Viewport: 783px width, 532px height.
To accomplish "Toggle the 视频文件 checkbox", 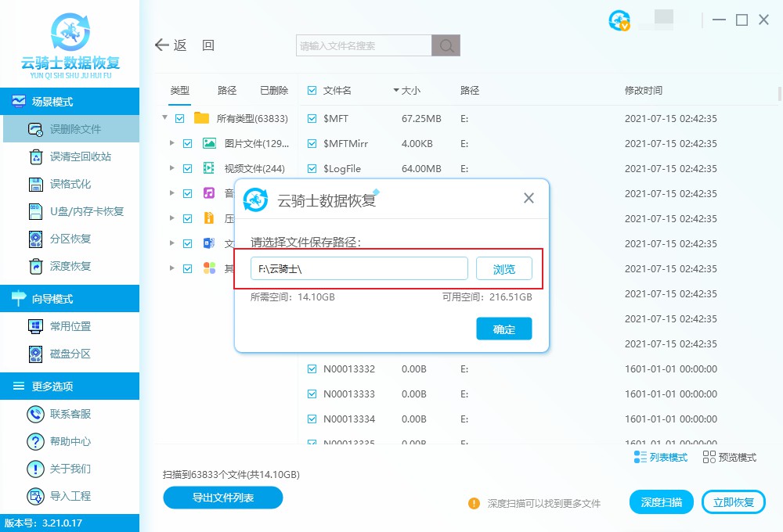I will (187, 169).
